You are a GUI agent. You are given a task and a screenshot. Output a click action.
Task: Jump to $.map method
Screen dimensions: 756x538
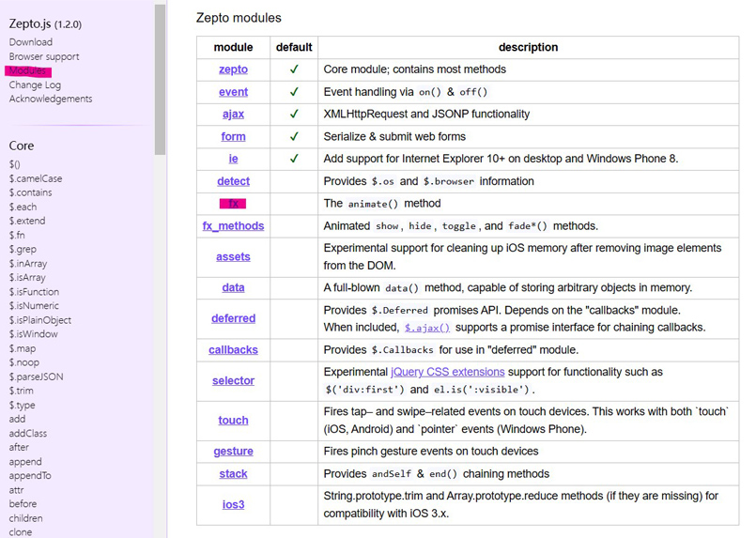[23, 348]
